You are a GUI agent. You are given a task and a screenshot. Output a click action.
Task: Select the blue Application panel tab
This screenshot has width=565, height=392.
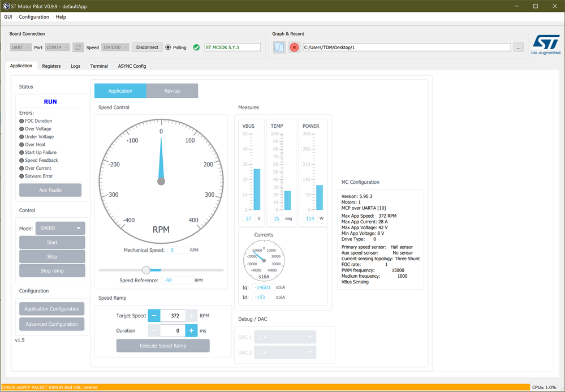click(120, 91)
